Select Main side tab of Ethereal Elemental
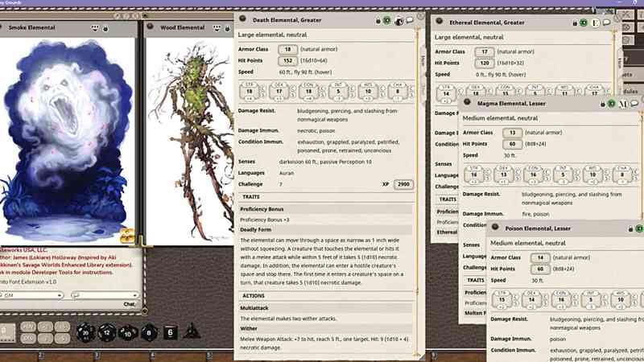This screenshot has height=362, width=644. (619, 63)
